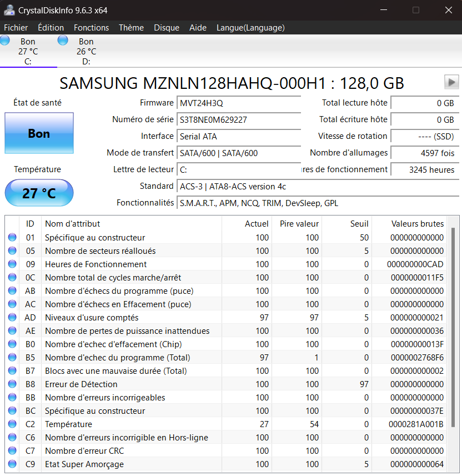Select the Niveaux d'usure comptés row name
Viewport: 462px width, 476px height.
pos(92,318)
